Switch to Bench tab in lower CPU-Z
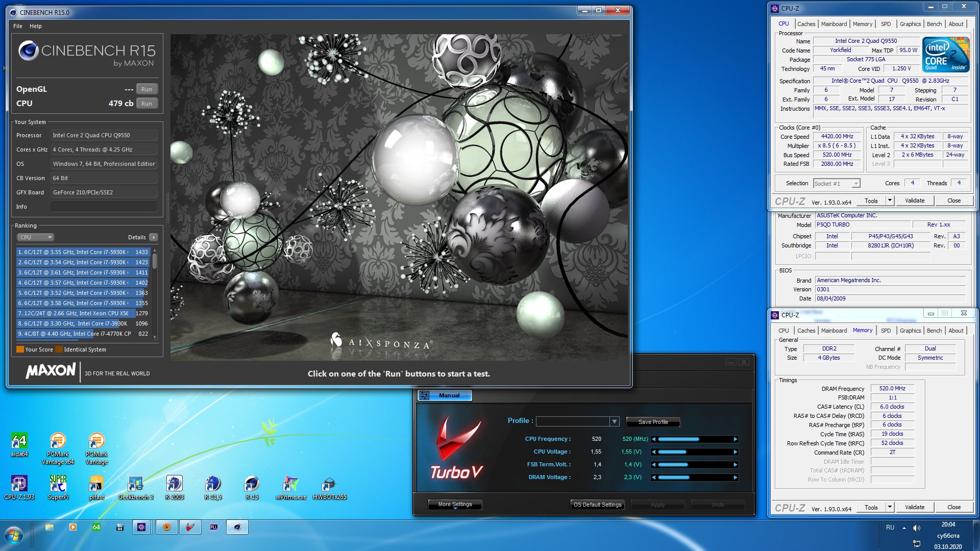980x551 pixels. pos(934,331)
